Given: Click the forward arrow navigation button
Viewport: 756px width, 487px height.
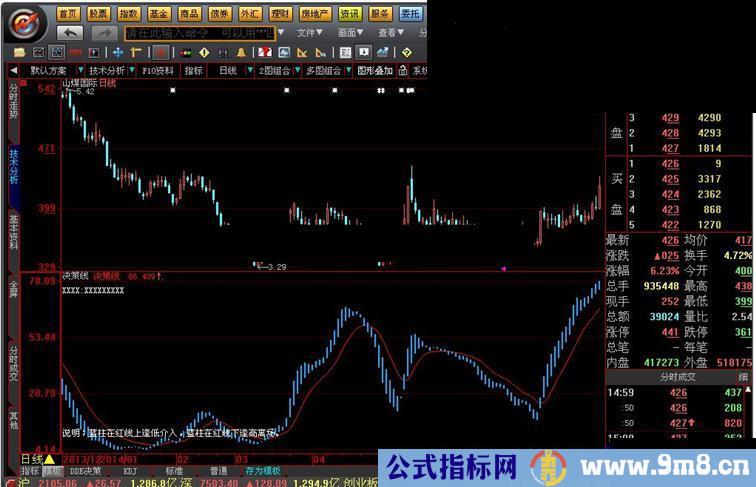Looking at the screenshot, I should [103, 32].
